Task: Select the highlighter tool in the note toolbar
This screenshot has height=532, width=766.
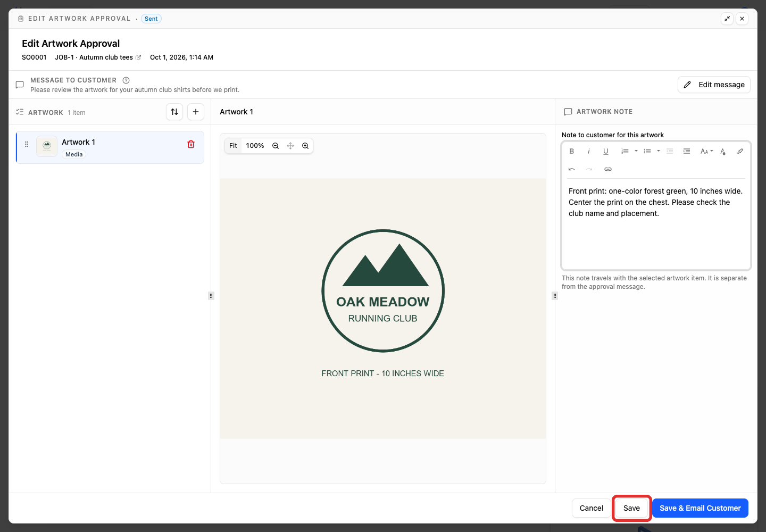Action: (x=740, y=151)
